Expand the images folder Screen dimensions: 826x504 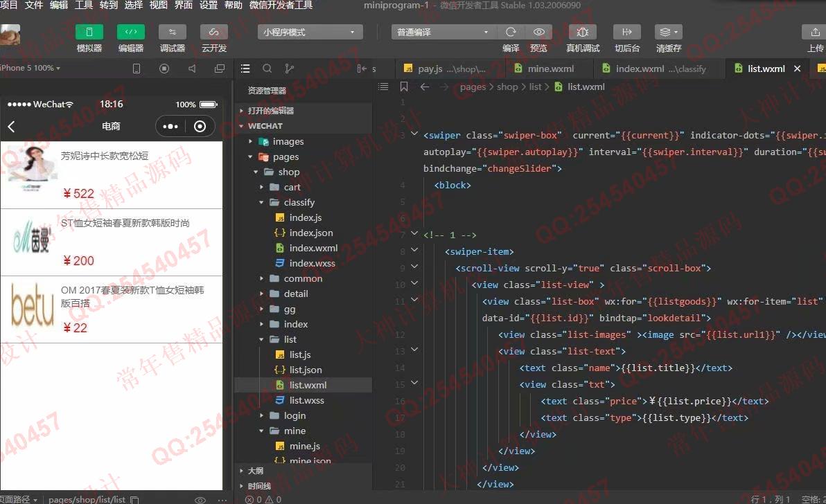pyautogui.click(x=304, y=141)
